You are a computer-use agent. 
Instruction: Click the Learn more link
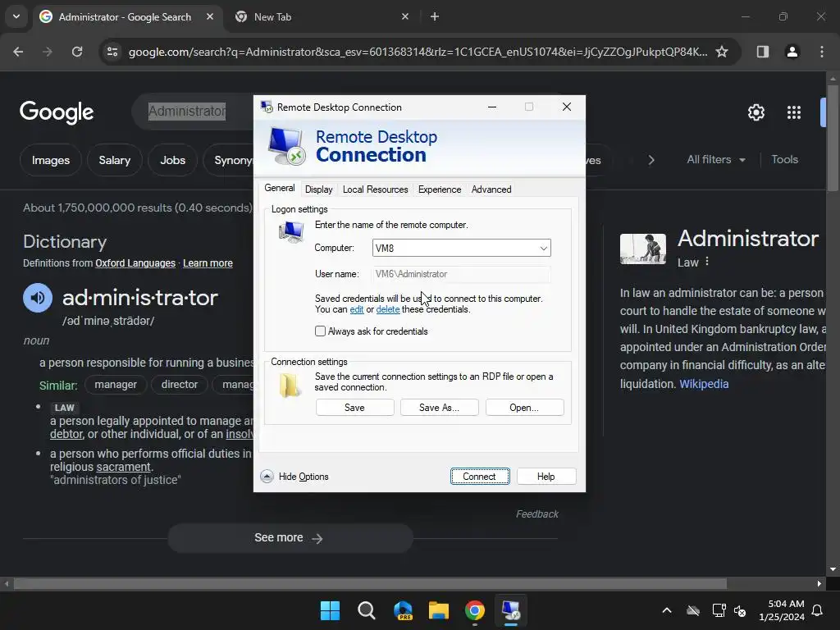[208, 263]
